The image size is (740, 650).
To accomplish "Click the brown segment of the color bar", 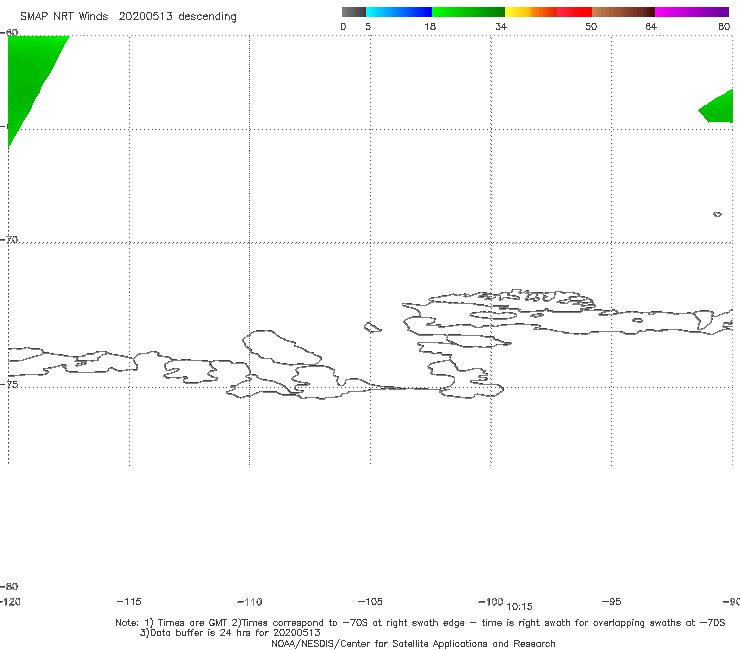I will pos(623,12).
